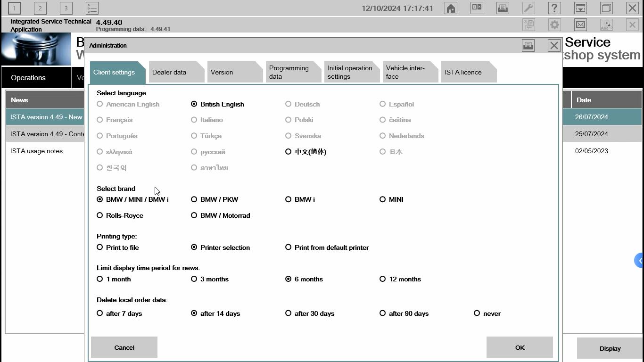Switch to the Dealer data tab
644x362 pixels.
coord(176,72)
